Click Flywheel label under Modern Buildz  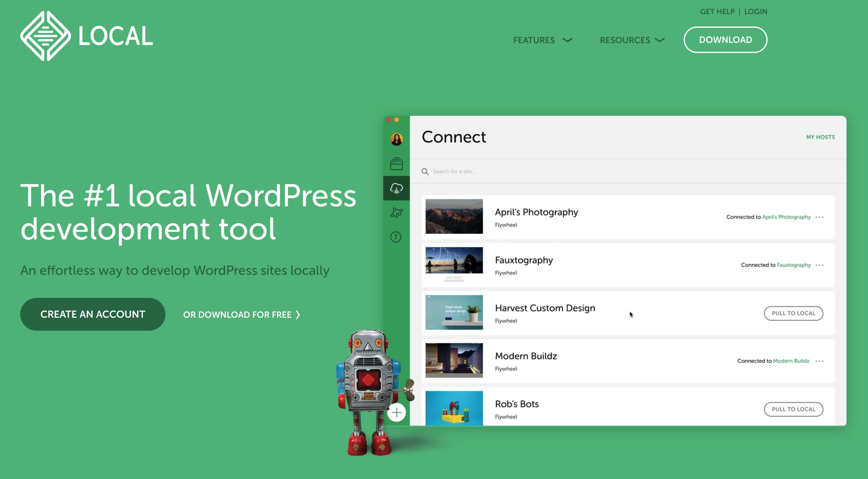click(x=506, y=369)
